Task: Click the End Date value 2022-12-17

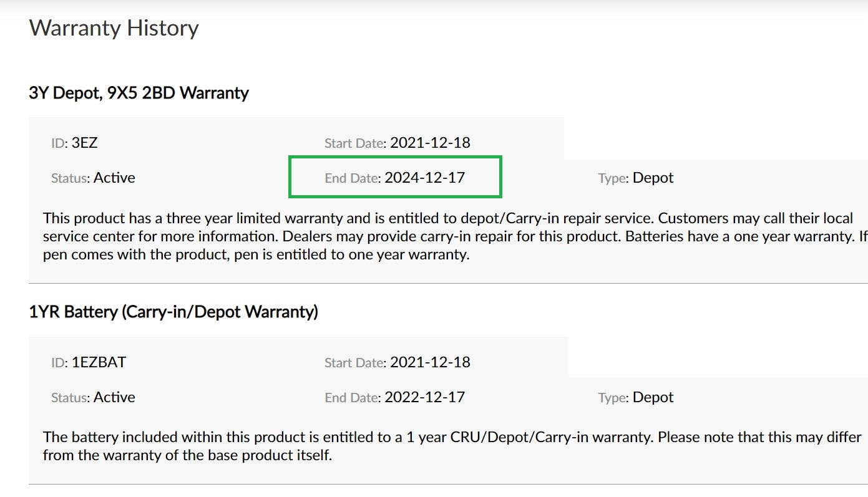Action: 425,397
